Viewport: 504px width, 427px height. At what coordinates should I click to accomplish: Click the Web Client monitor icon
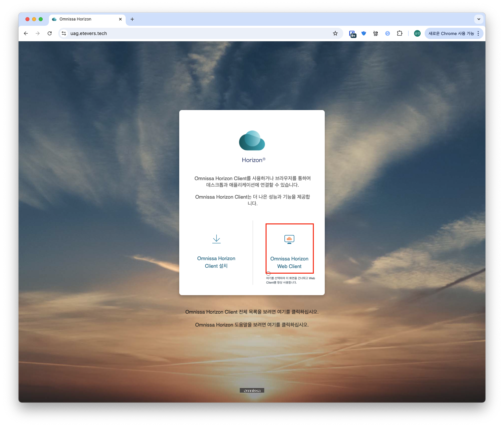pos(289,239)
